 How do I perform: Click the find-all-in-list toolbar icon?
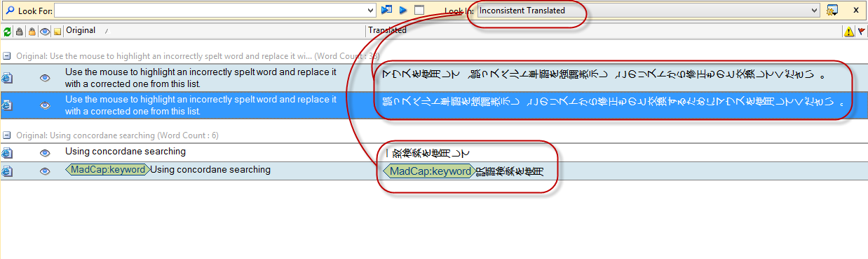[x=386, y=10]
